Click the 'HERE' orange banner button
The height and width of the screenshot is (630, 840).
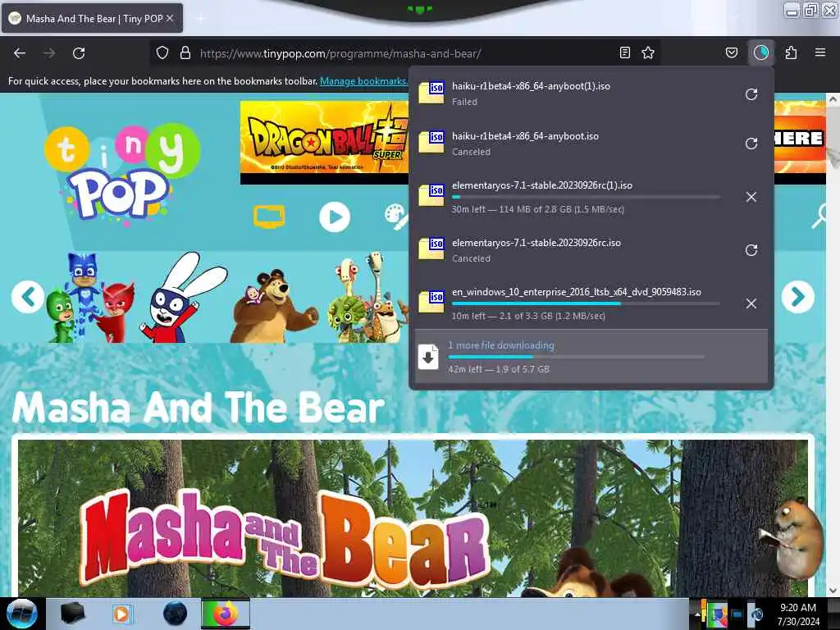(x=799, y=138)
